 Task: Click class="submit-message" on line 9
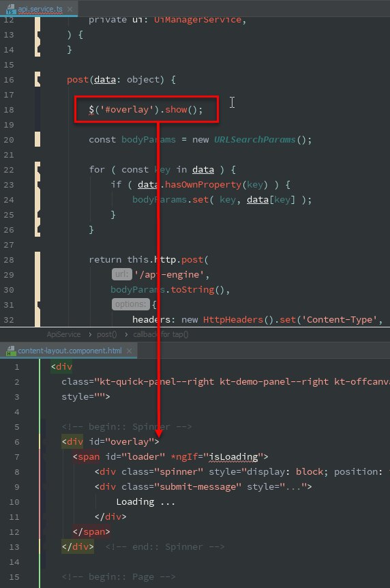181,487
